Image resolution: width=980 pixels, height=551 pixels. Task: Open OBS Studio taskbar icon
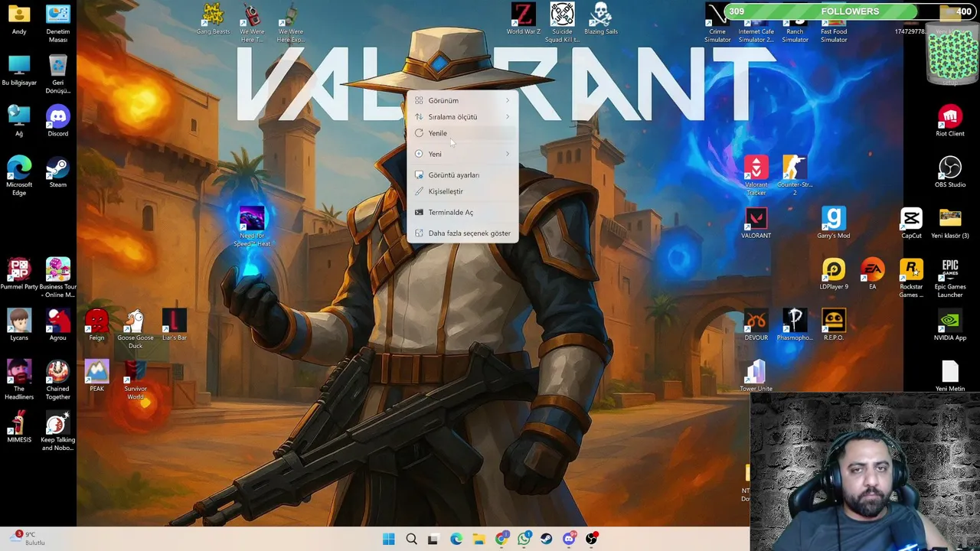point(591,539)
